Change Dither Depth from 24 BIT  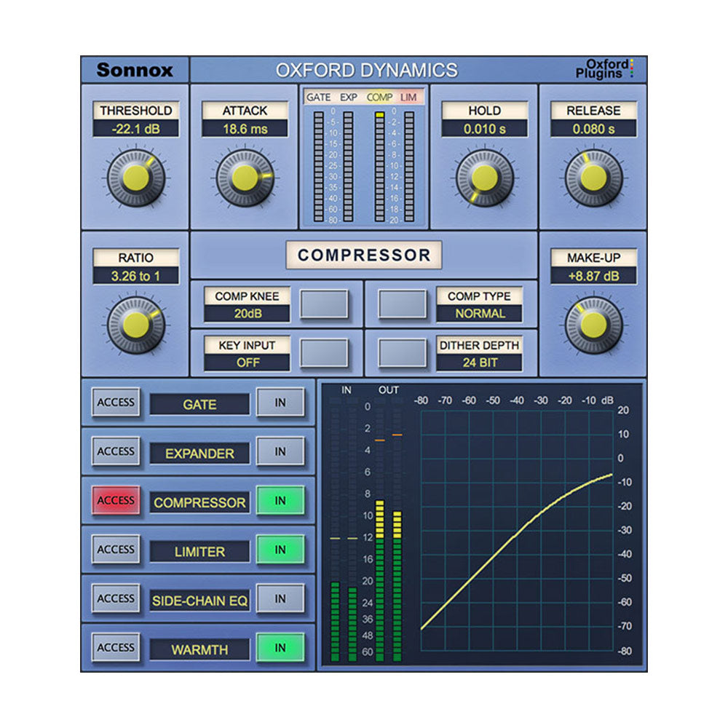point(480,362)
